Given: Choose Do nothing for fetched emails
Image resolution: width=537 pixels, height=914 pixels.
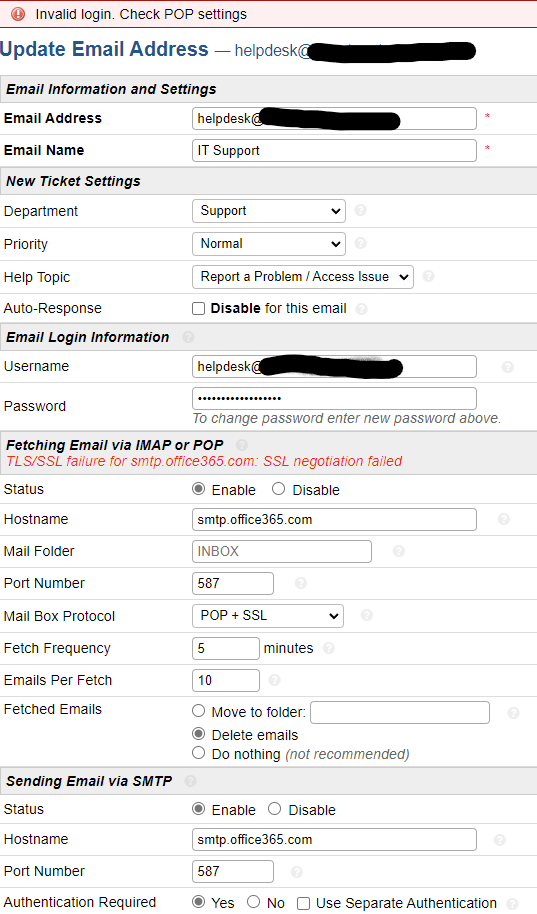Looking at the screenshot, I should 198,753.
